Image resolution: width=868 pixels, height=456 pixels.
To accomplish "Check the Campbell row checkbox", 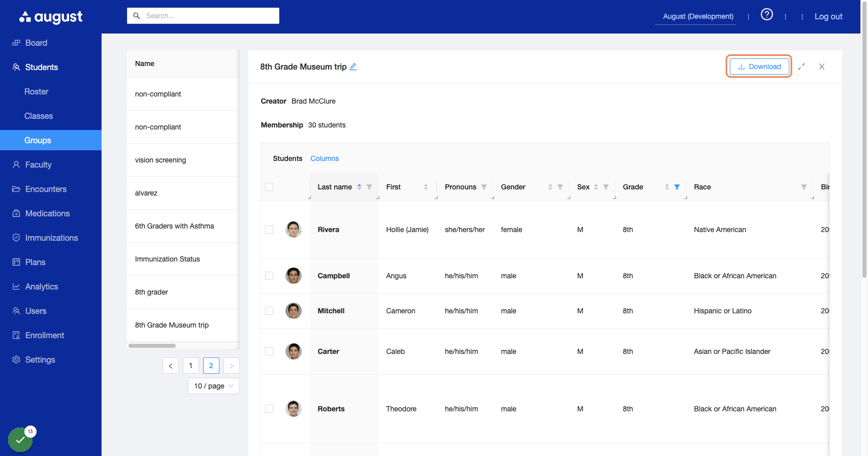I will tap(269, 276).
